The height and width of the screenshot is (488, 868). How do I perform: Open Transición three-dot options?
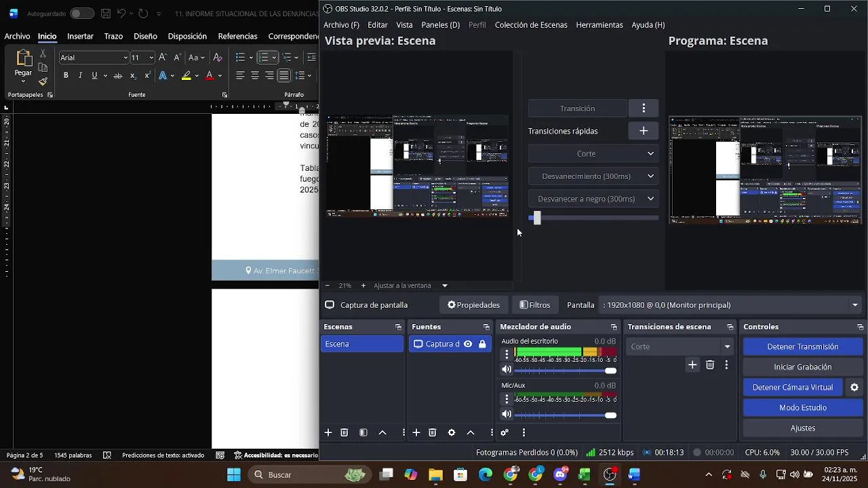(644, 108)
